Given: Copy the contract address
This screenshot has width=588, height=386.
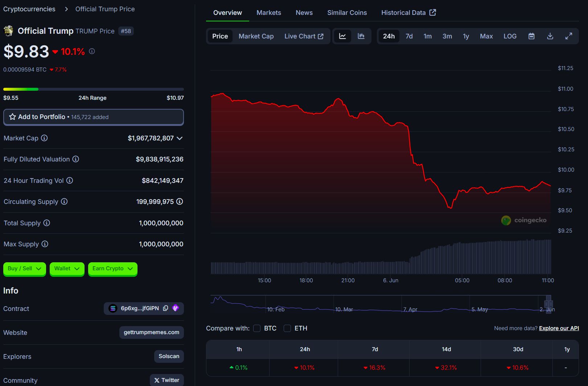Looking at the screenshot, I should 165,308.
